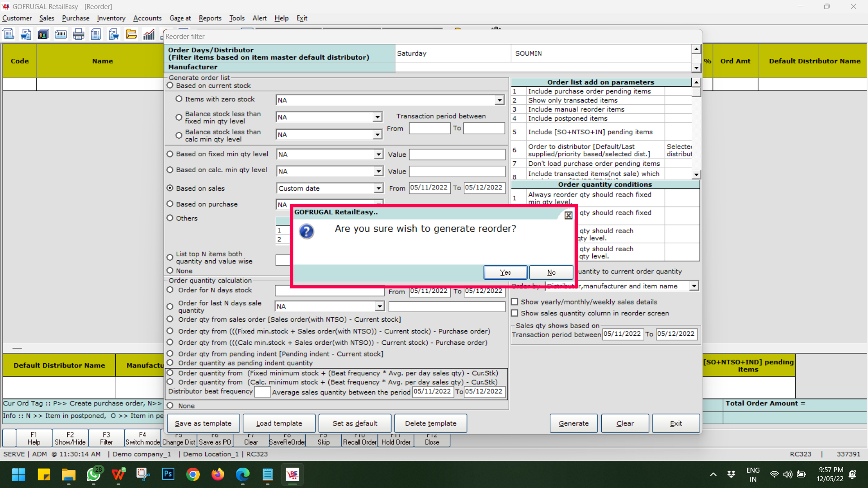868x488 pixels.
Task: Click the printer toolbar icon
Action: [78, 34]
